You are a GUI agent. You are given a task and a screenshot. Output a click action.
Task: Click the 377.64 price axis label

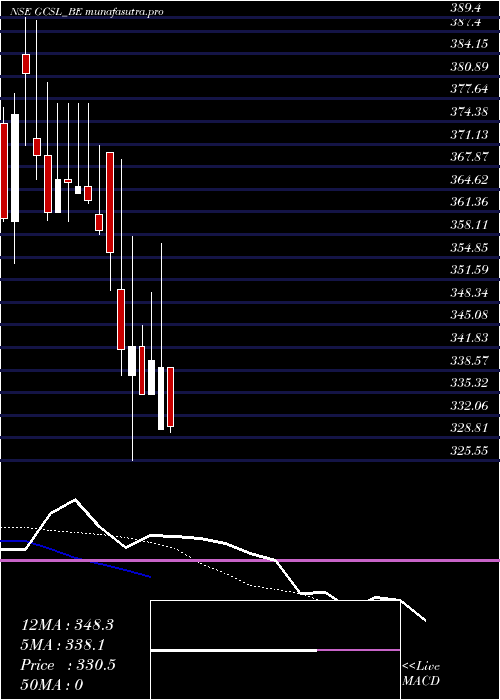point(468,89)
